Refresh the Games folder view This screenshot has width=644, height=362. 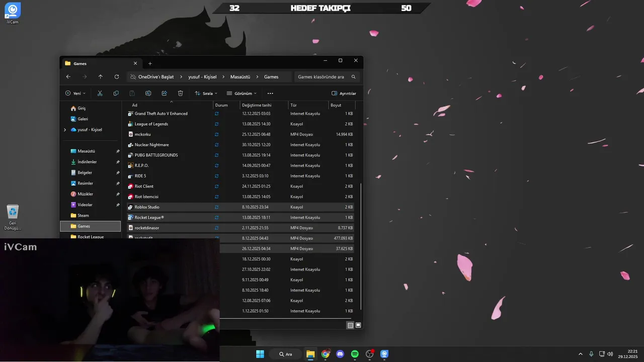[x=117, y=77]
